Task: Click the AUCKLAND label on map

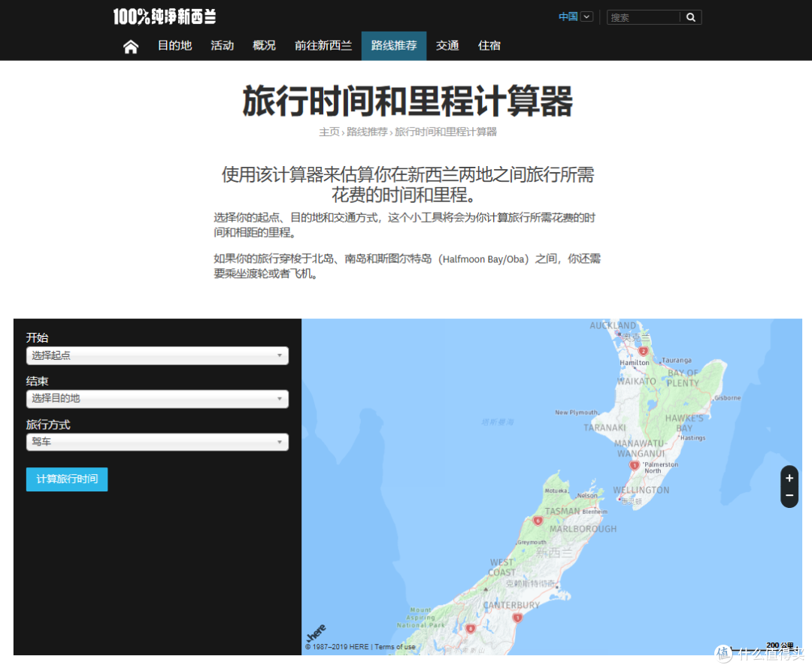Action: [613, 325]
